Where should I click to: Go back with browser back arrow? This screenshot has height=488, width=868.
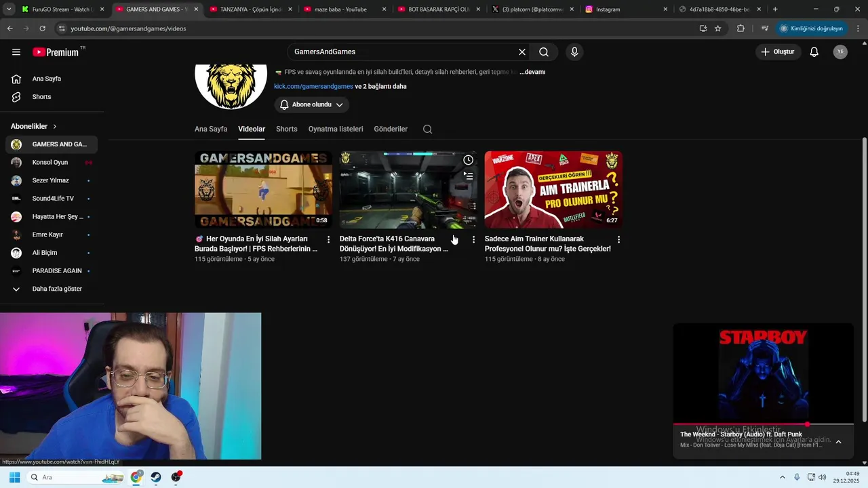(x=10, y=28)
